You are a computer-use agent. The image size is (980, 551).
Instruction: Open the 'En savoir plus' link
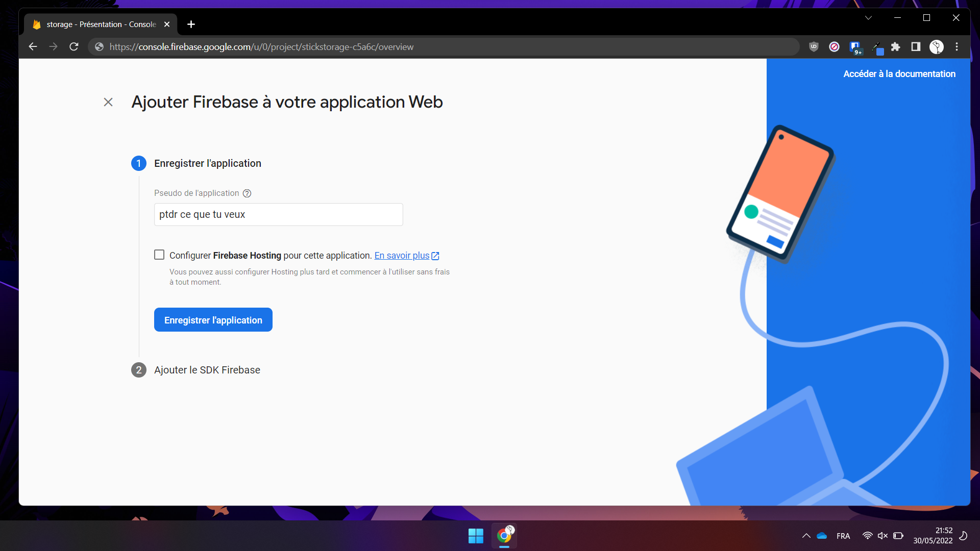tap(407, 256)
